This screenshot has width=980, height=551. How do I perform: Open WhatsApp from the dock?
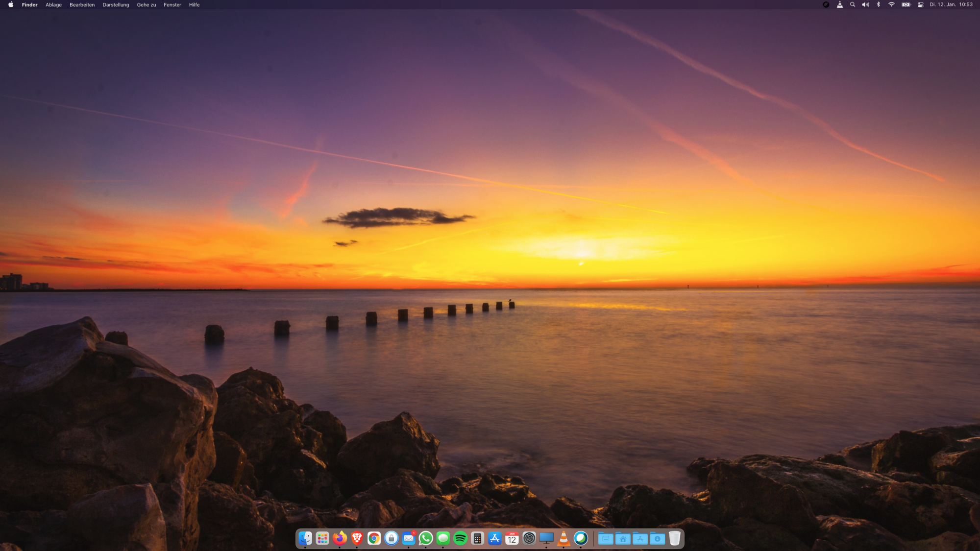[x=426, y=538]
